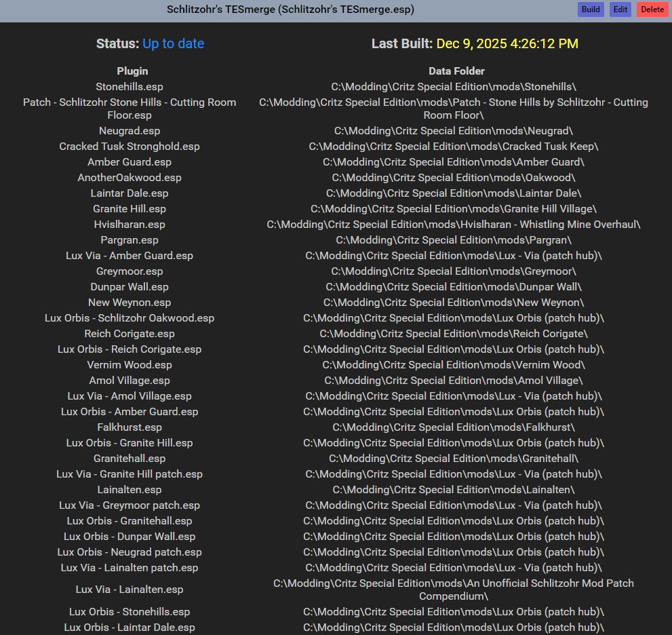Click data folder path ending mods\Reich Corigate\

454,334
